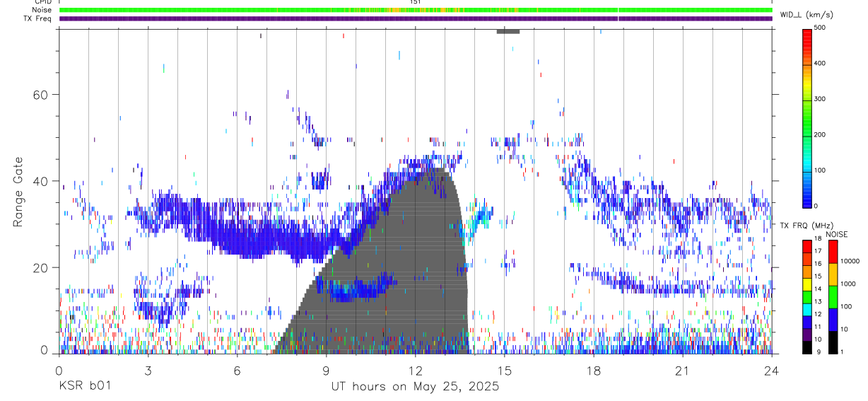Viewport: 868px width, 401px height.
Task: Click the '300' tick on width color bar
Action: tap(821, 99)
